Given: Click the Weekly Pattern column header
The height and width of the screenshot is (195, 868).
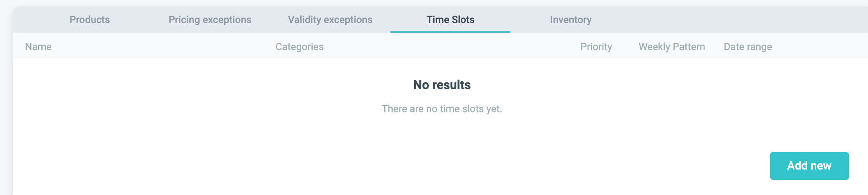Looking at the screenshot, I should coord(671,47).
